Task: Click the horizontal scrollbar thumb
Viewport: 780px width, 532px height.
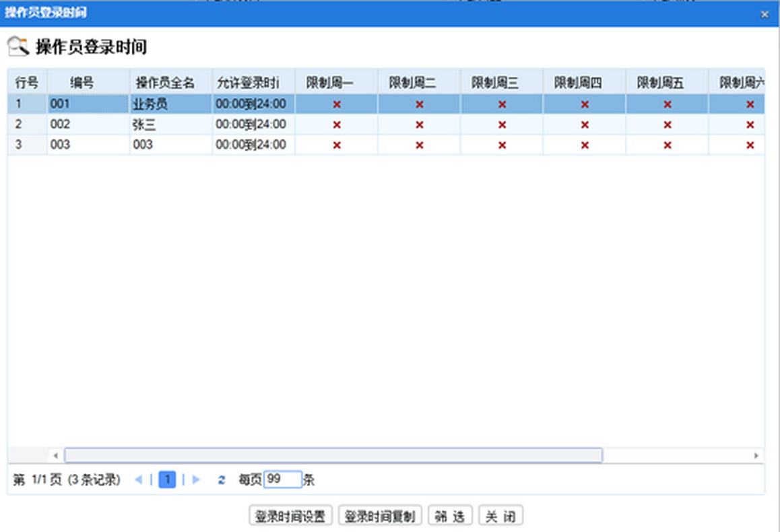Action: click(x=333, y=456)
